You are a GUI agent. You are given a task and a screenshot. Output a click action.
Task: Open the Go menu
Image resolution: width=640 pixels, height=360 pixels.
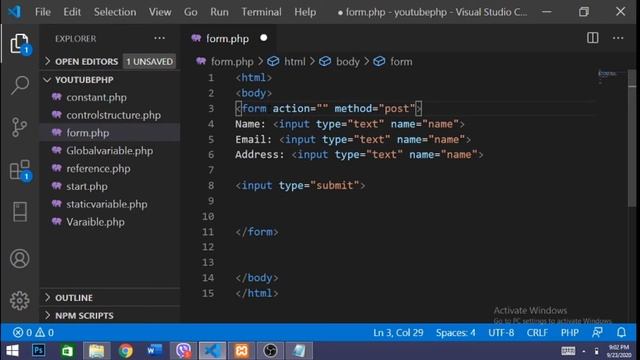pos(191,12)
